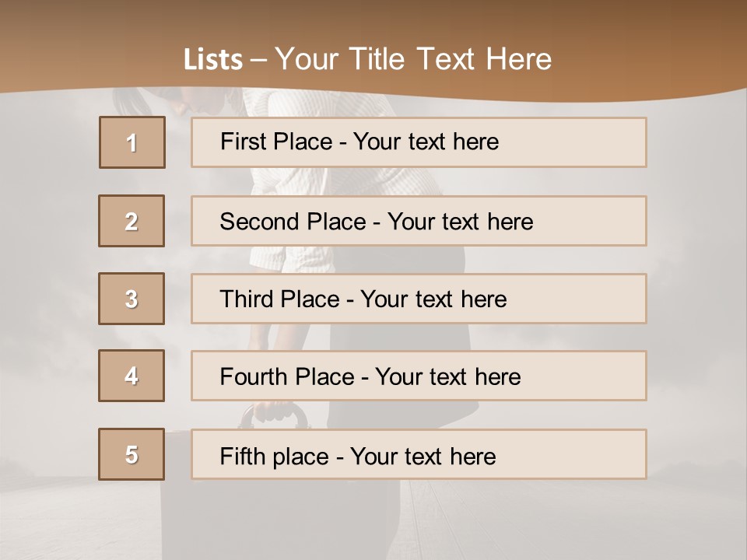Click the number 3 box

[x=132, y=299]
